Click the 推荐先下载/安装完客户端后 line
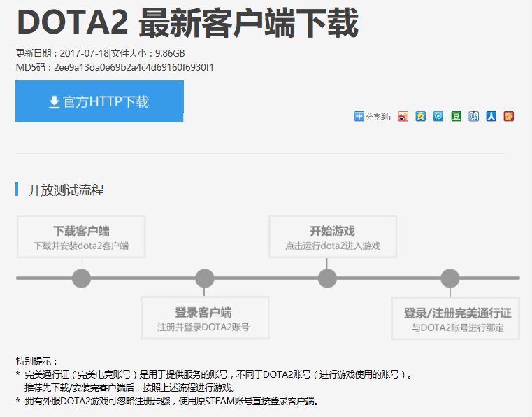The height and width of the screenshot is (417, 532). click(130, 388)
